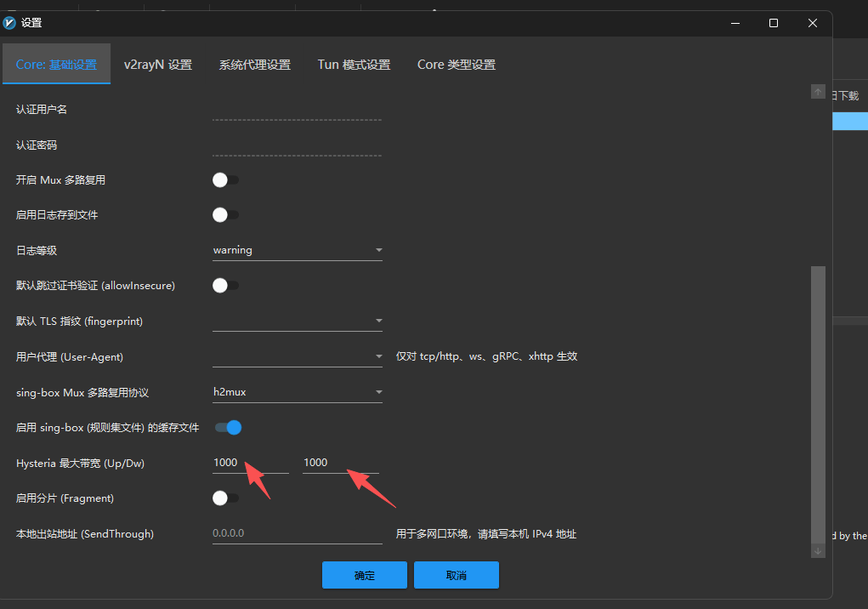The image size is (868, 609).
Task: Close the 设置 window
Action: point(812,23)
